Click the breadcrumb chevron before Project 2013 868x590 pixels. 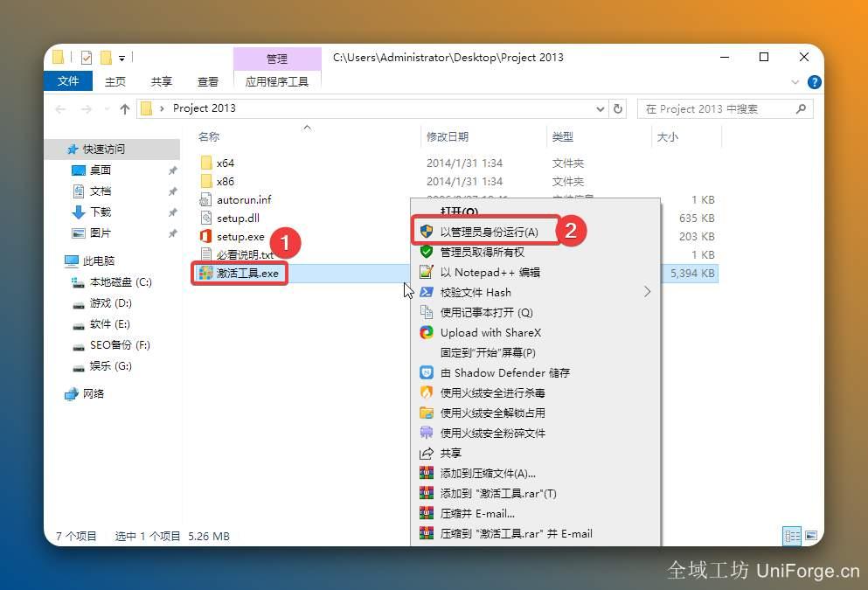162,108
